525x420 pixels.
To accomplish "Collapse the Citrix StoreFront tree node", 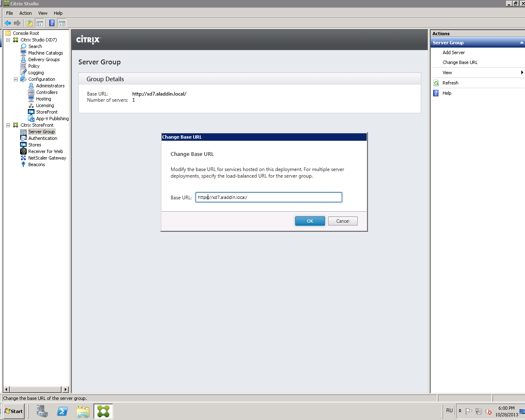I will point(8,125).
